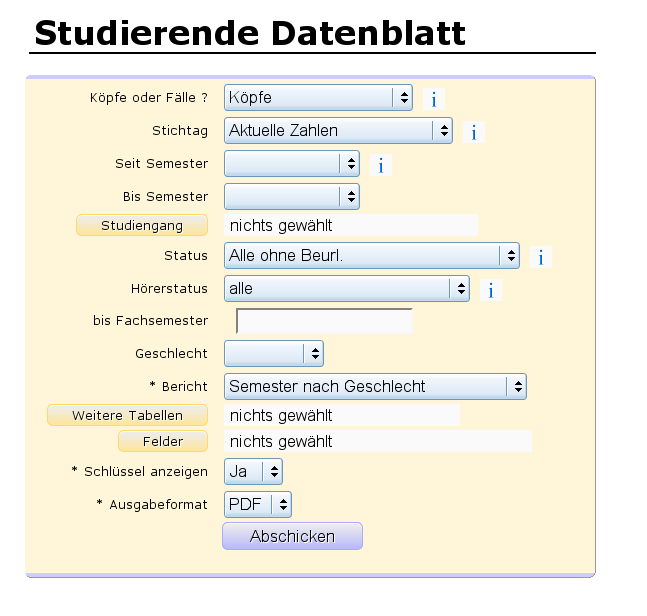
Task: Click info icon beside Status dropdown
Action: (x=540, y=257)
